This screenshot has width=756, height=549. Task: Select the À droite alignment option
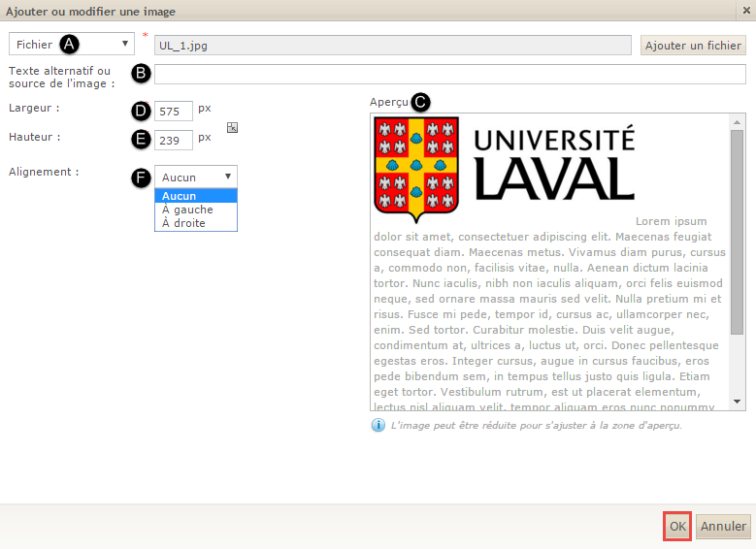(196, 223)
